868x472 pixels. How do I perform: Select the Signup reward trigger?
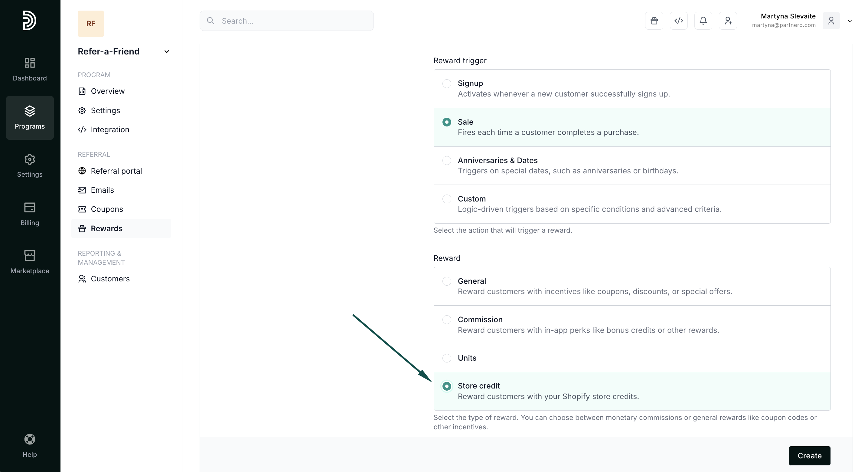[446, 83]
